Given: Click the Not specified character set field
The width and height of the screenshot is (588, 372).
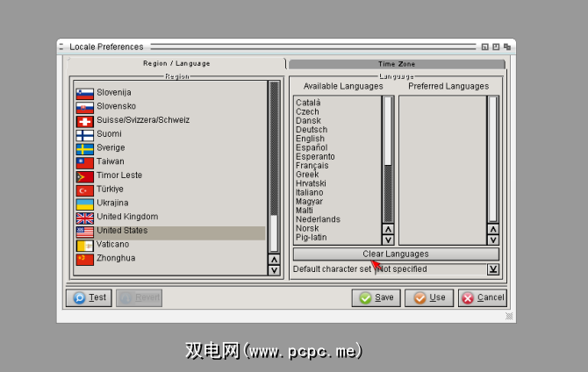Looking at the screenshot, I should pyautogui.click(x=431, y=269).
